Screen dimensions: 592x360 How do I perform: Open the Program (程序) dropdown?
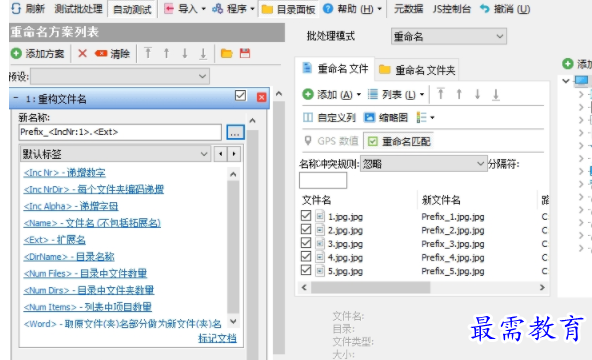coord(233,9)
